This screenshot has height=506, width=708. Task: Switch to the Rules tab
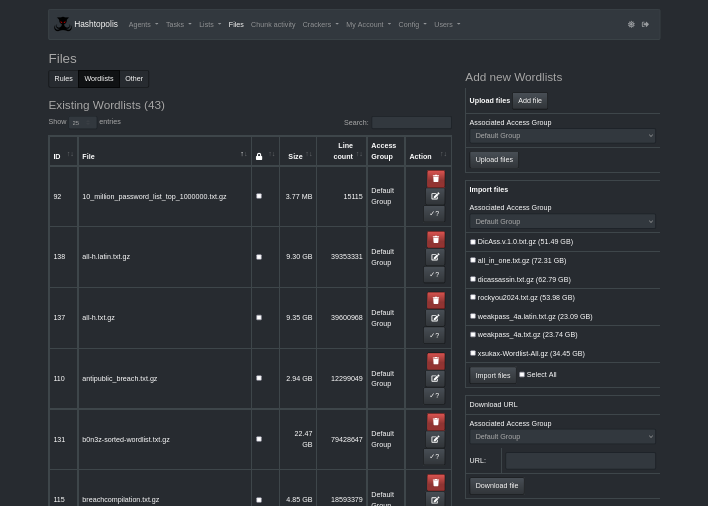point(64,79)
